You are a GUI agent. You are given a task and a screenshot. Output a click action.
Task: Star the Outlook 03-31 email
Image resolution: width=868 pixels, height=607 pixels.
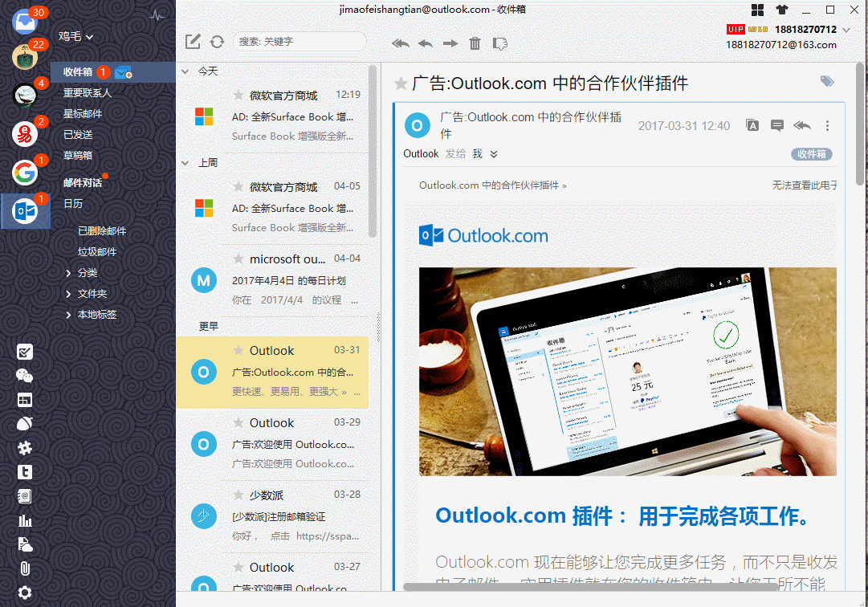(238, 350)
